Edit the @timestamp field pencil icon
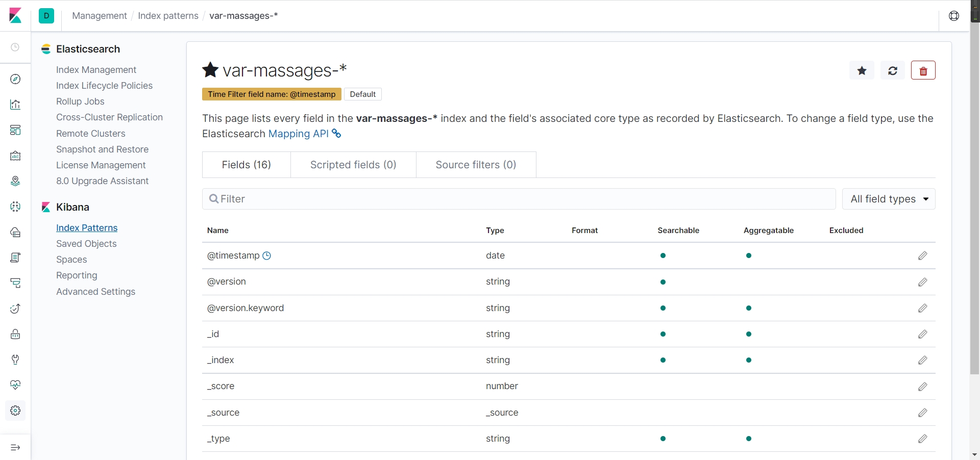 (x=922, y=255)
